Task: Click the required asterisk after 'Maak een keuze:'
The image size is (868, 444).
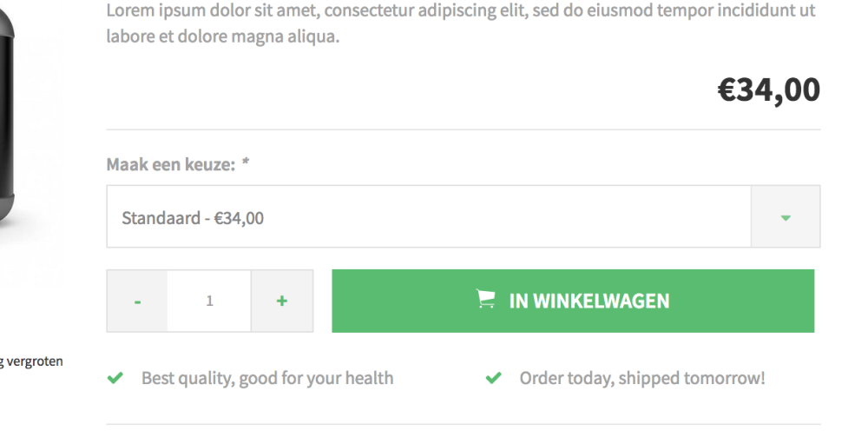Action: (x=246, y=162)
